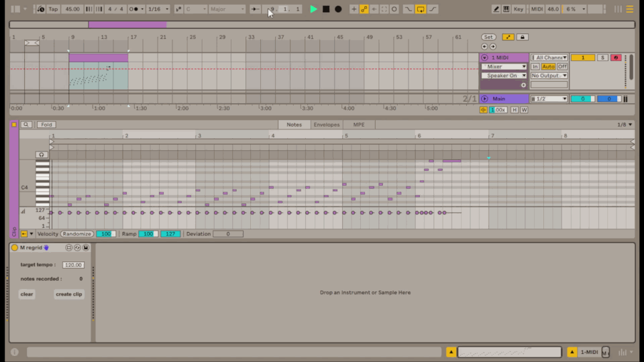The width and height of the screenshot is (644, 362).
Task: Click the headphones preview icon in piano roll
Action: [x=42, y=154]
